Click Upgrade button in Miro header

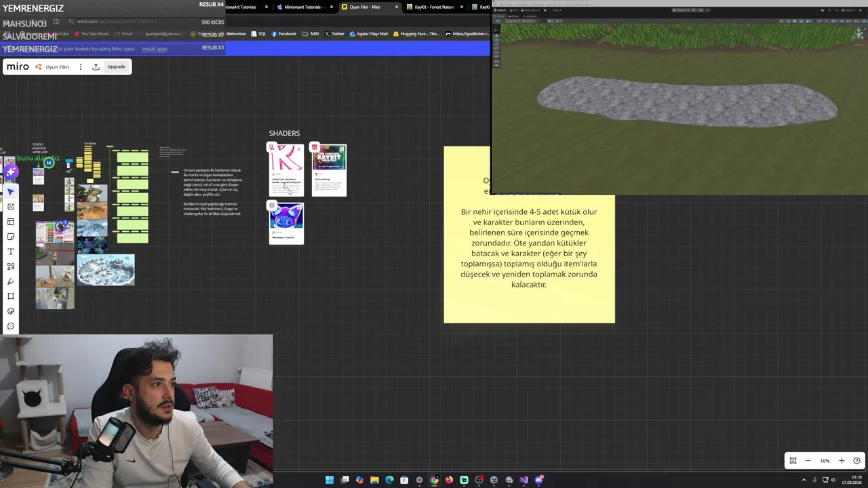116,66
